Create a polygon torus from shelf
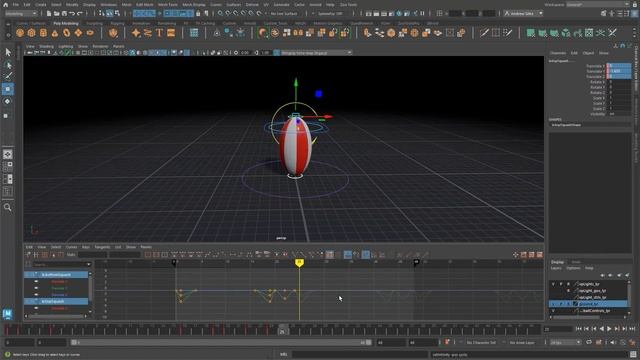 [67, 33]
